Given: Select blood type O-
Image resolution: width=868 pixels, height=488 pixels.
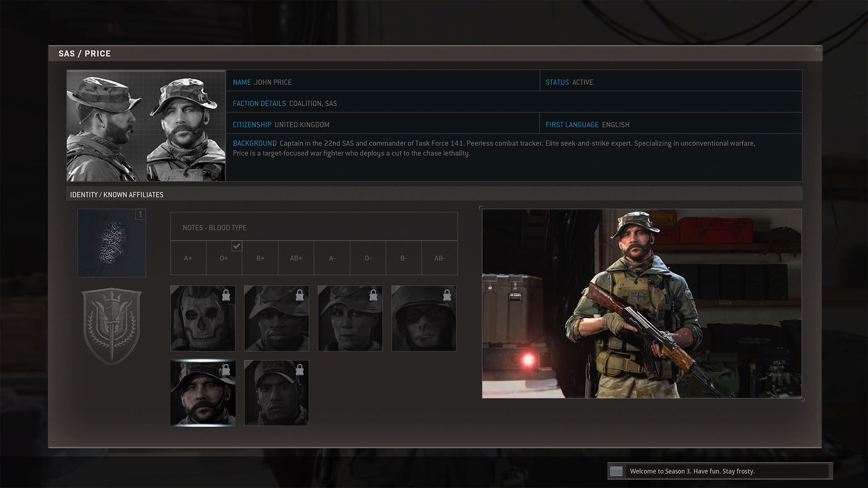Looking at the screenshot, I should tap(368, 258).
